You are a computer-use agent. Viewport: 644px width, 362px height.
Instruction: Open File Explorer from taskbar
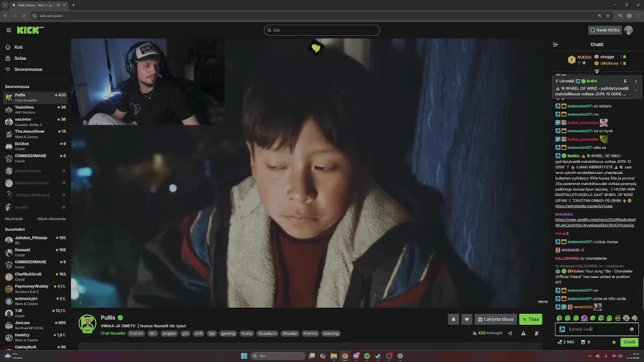pos(334,356)
